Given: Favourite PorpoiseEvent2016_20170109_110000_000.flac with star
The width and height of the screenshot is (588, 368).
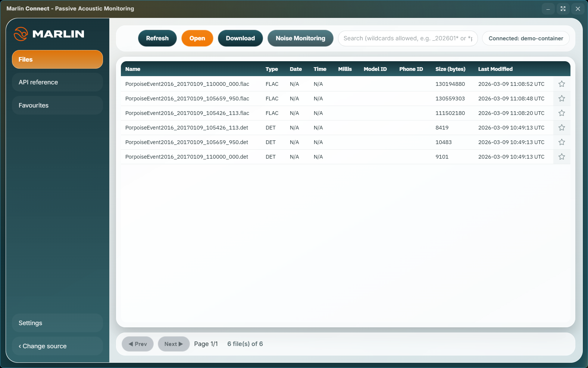Looking at the screenshot, I should click(x=562, y=84).
